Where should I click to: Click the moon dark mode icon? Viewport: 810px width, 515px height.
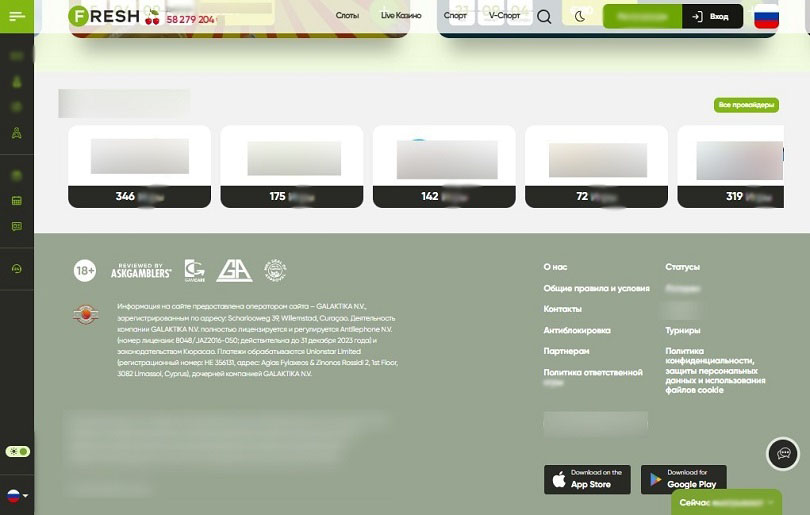click(x=580, y=17)
